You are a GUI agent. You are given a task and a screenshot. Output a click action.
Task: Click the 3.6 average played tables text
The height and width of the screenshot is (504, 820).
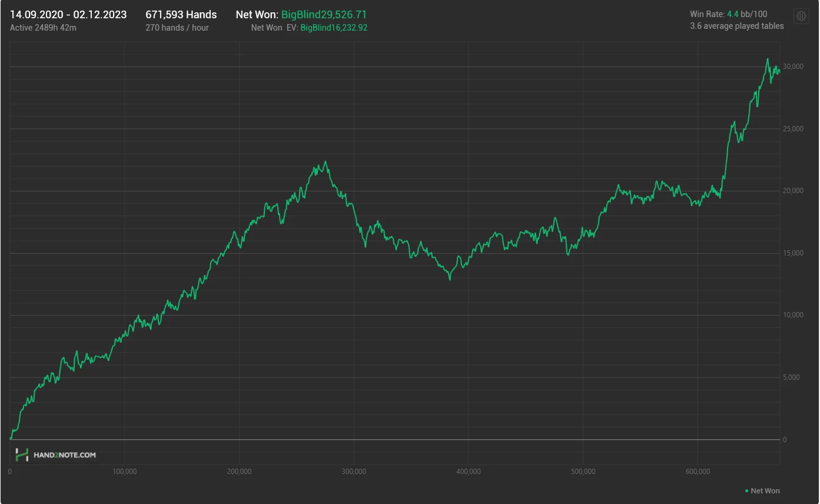737,26
